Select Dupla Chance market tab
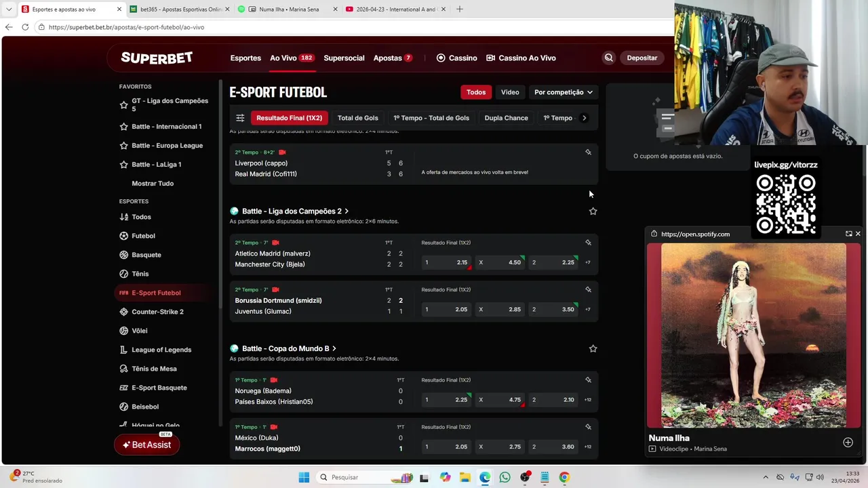The image size is (868, 488). [506, 118]
